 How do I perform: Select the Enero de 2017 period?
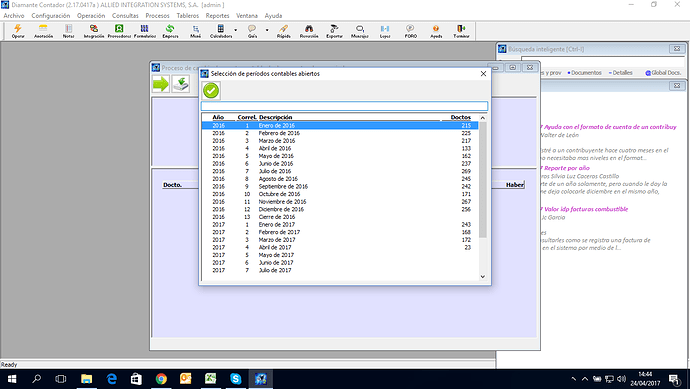[340, 224]
